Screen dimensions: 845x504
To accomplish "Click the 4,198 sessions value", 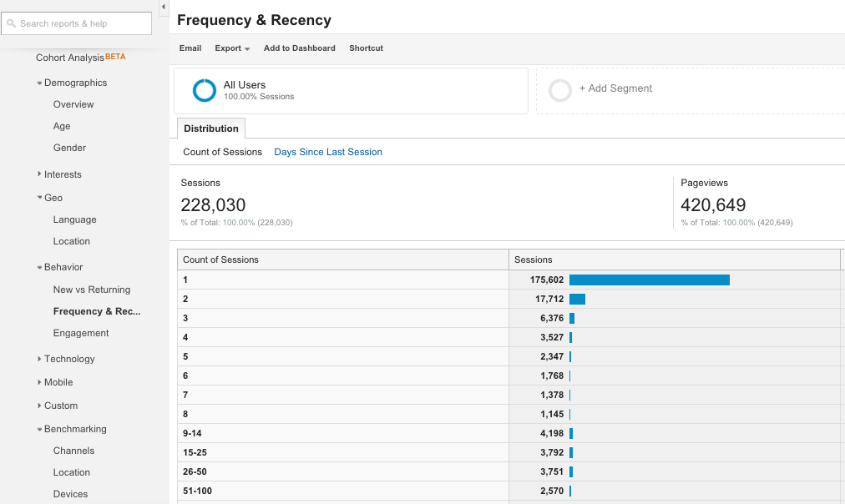I will pos(552,433).
